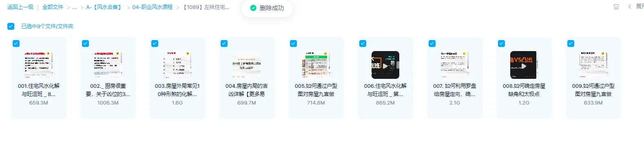This screenshot has height=163, width=644.
Task: Play the 006.住宅风水化解 video thumbnail
Action: click(x=385, y=65)
